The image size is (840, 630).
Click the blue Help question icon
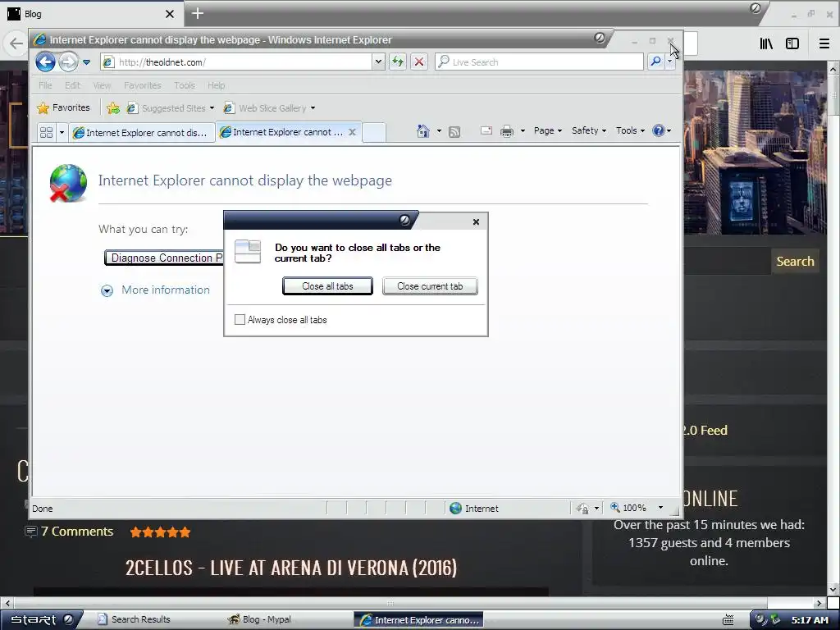coord(659,130)
